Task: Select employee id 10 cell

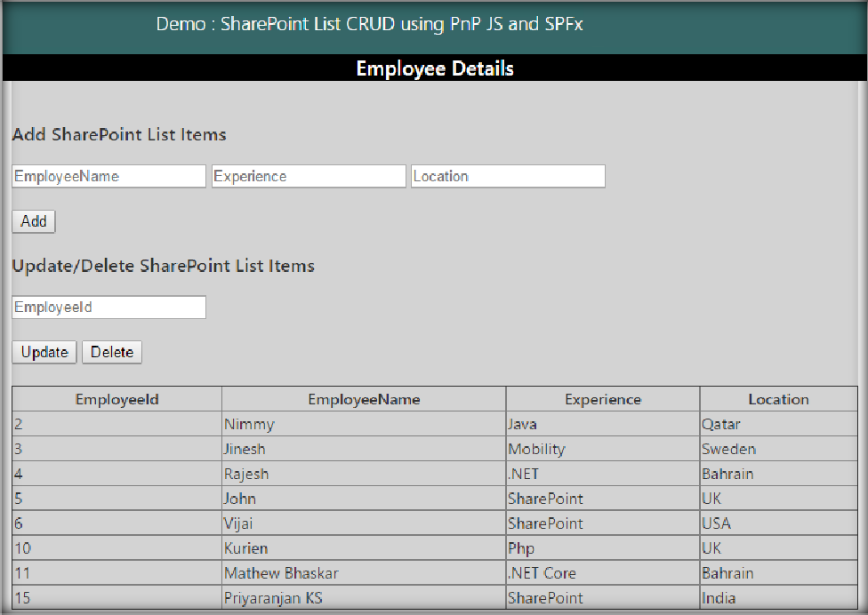Action: (117, 548)
